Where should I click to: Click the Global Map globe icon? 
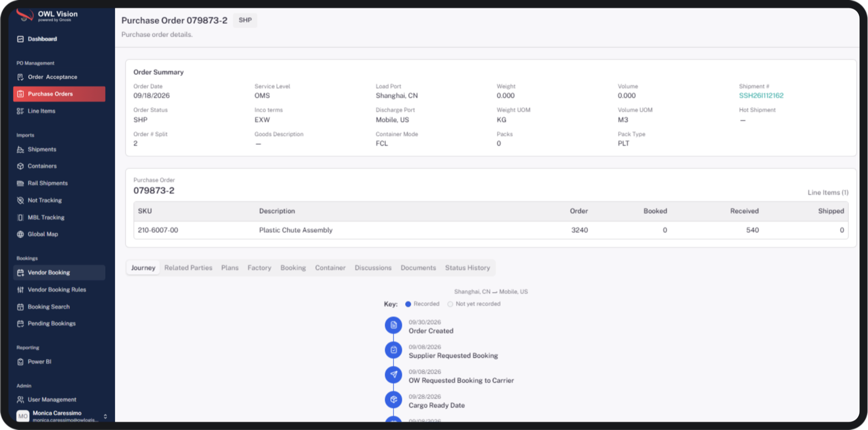click(21, 234)
